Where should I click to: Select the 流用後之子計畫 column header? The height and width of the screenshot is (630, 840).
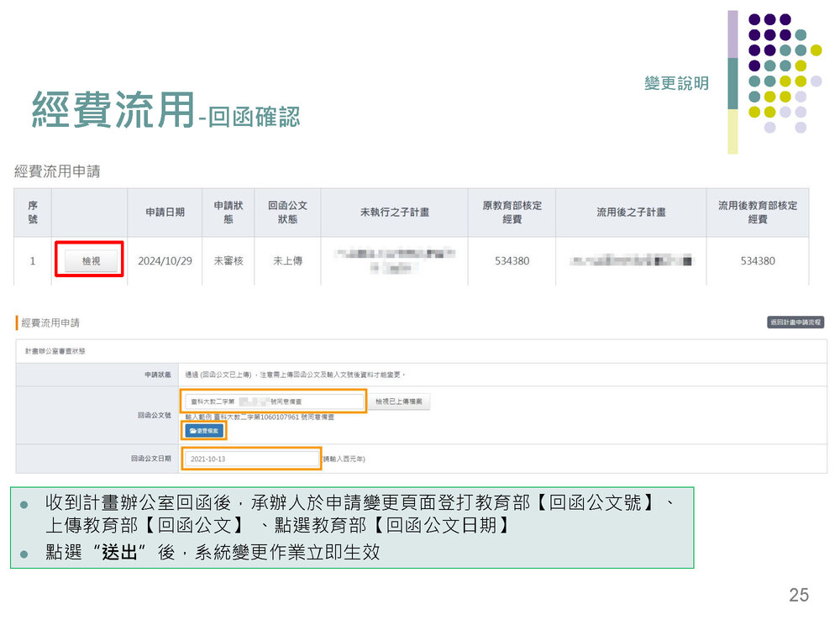[631, 213]
